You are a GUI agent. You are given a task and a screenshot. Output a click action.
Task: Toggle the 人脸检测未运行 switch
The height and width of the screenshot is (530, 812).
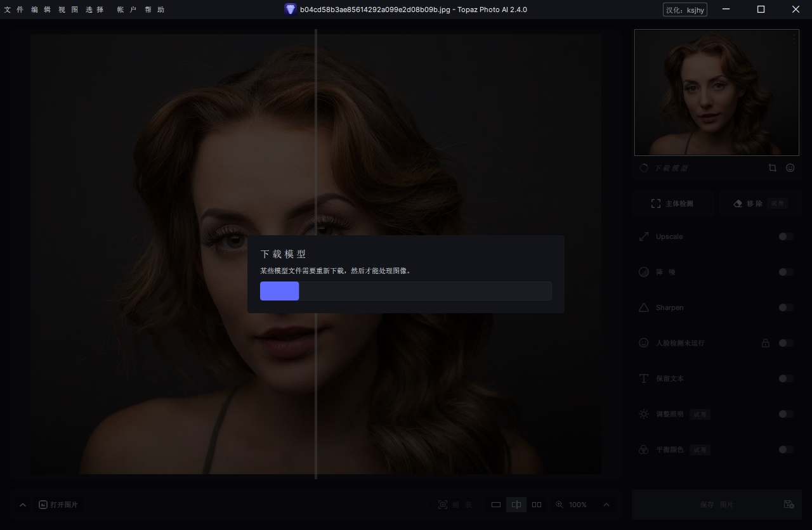coord(786,343)
